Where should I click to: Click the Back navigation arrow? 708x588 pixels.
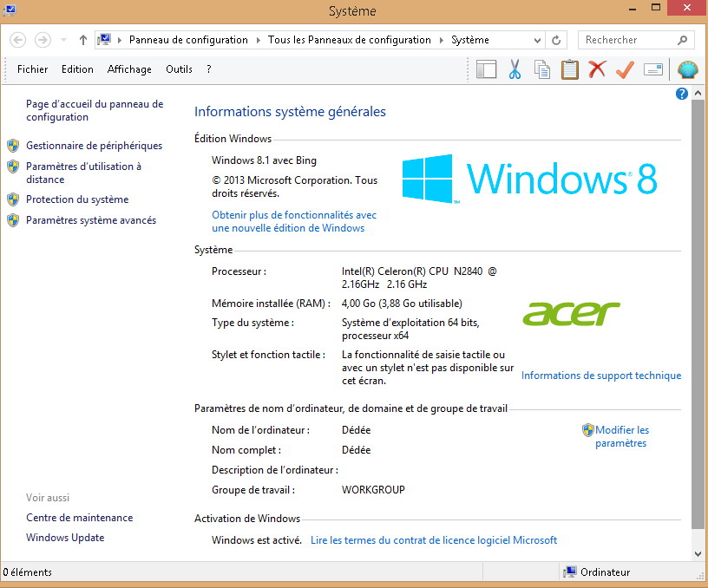click(17, 40)
